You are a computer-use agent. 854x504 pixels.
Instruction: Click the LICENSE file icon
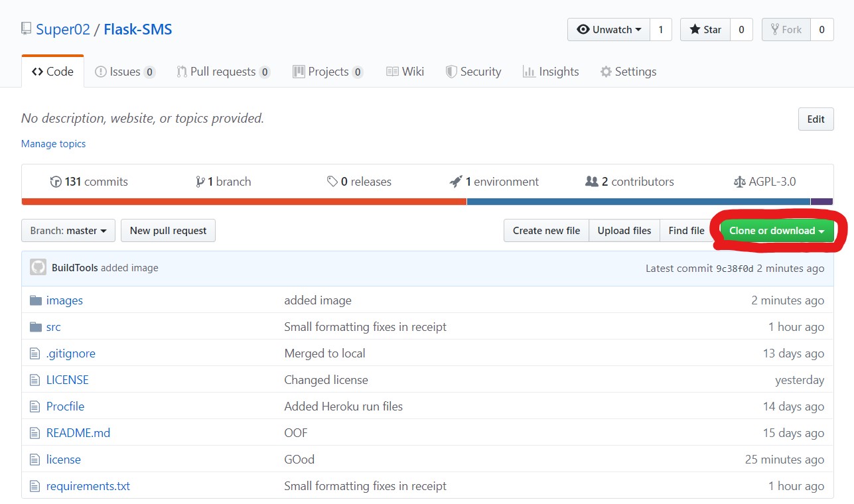[x=35, y=380]
